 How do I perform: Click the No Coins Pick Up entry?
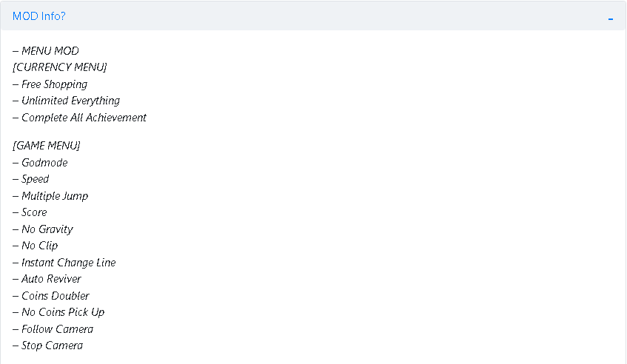click(58, 312)
